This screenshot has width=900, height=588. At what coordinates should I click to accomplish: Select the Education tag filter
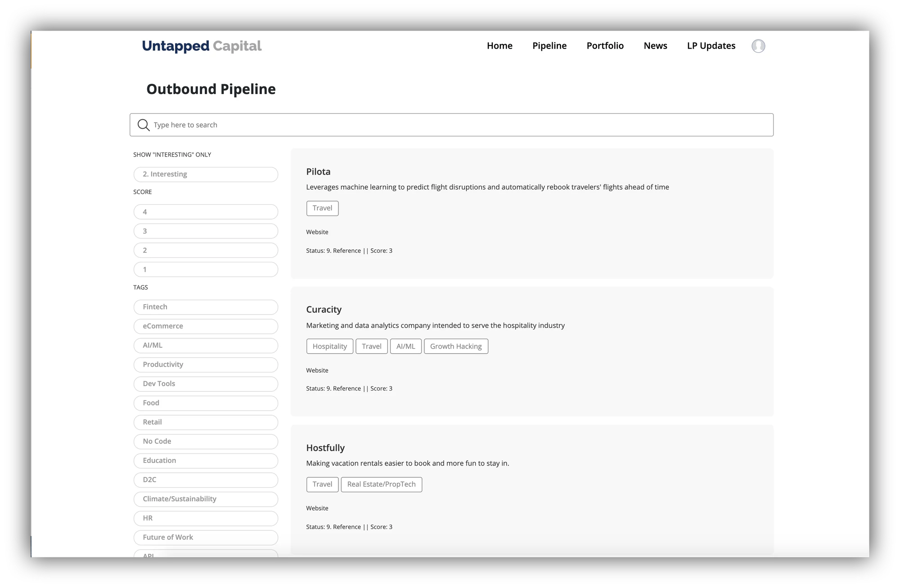click(x=206, y=461)
